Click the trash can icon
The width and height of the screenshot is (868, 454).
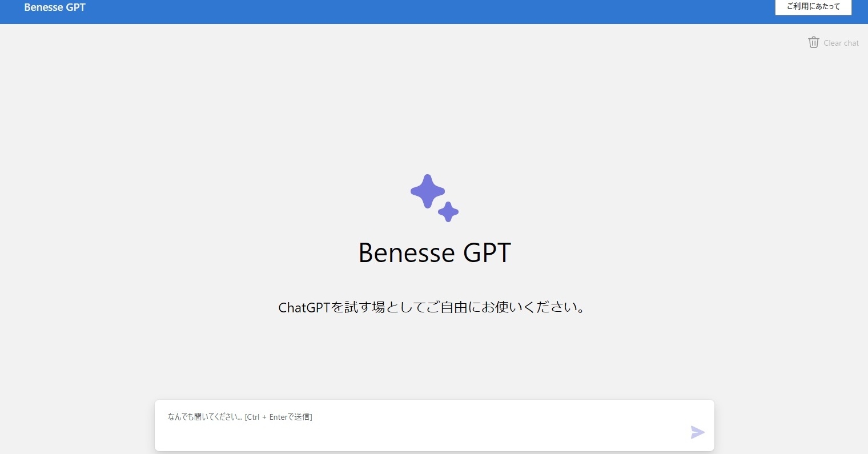[x=814, y=42]
